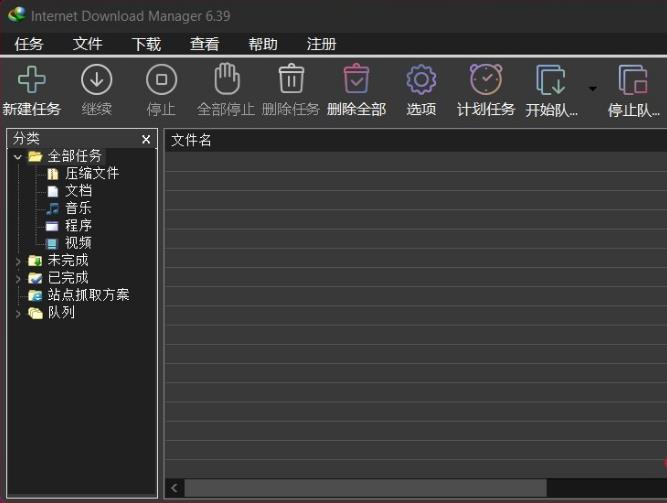Screen dimensions: 667x503
Task: Click the 删除全部 checked trash icon
Action: tap(356, 79)
